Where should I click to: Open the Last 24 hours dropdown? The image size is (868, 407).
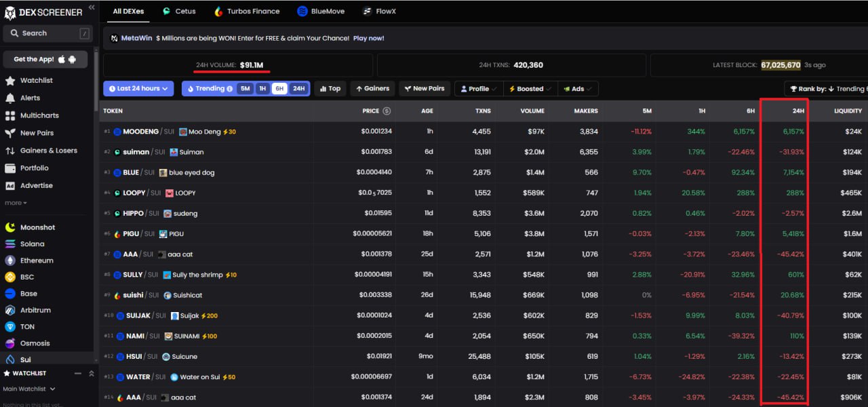138,89
